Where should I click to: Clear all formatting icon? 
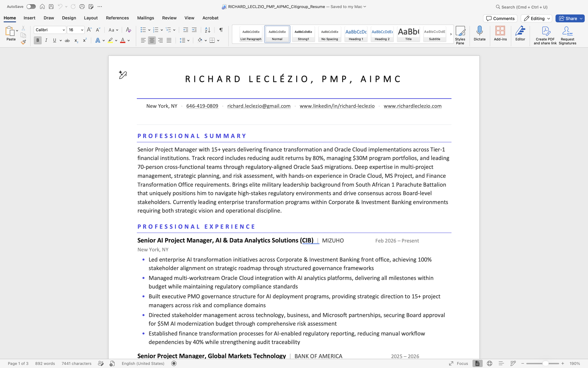coord(128,30)
